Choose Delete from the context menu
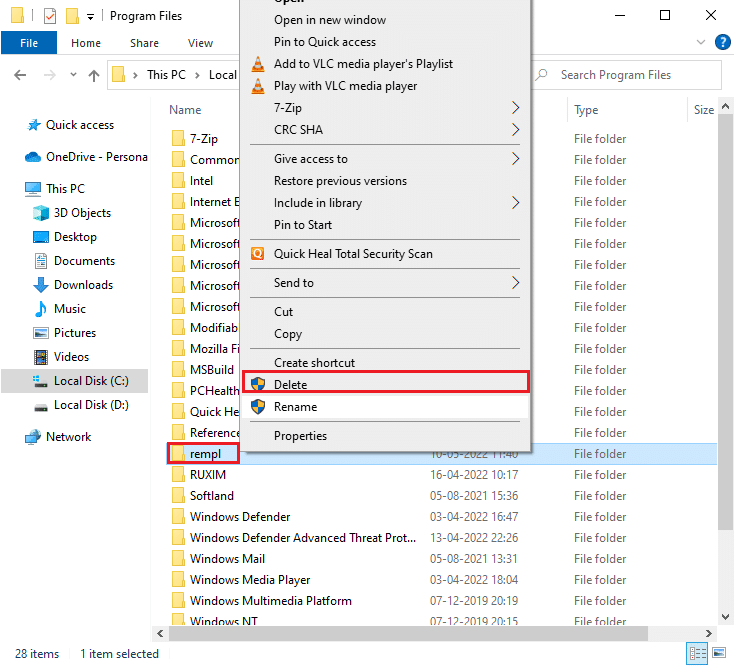735x666 pixels. [386, 384]
